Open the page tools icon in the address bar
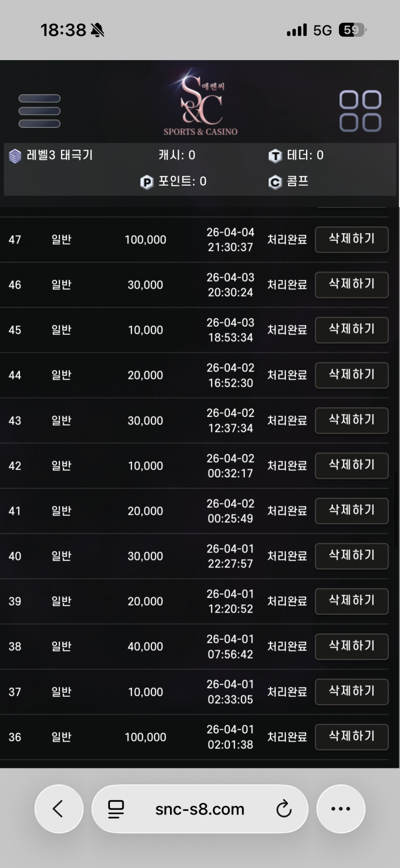Viewport: 400px width, 868px height. pos(116,808)
